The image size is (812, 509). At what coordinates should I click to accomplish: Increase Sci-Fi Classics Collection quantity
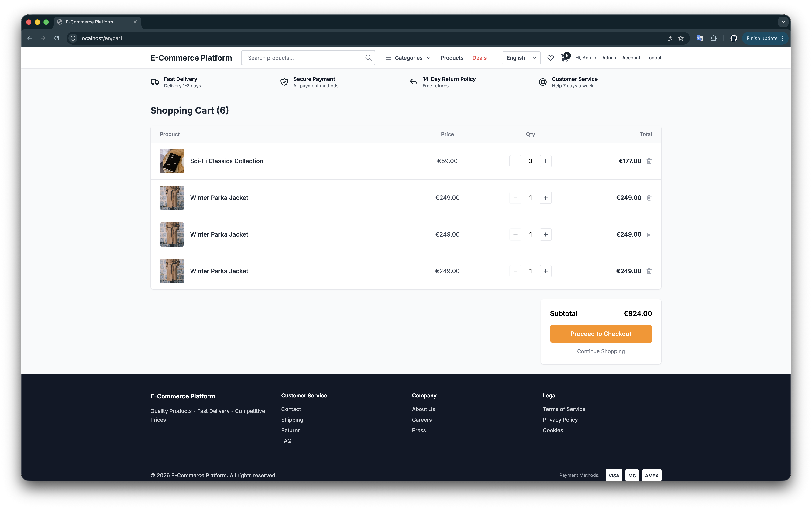tap(545, 161)
